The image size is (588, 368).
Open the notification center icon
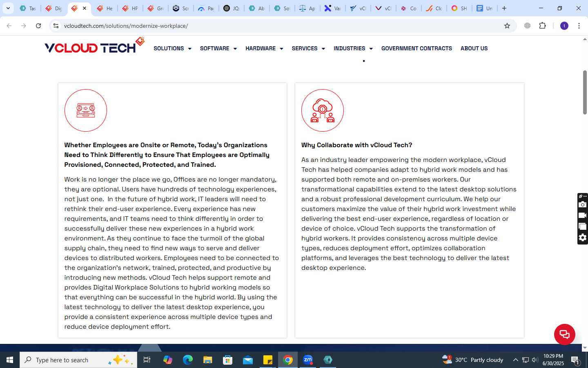coord(575,360)
